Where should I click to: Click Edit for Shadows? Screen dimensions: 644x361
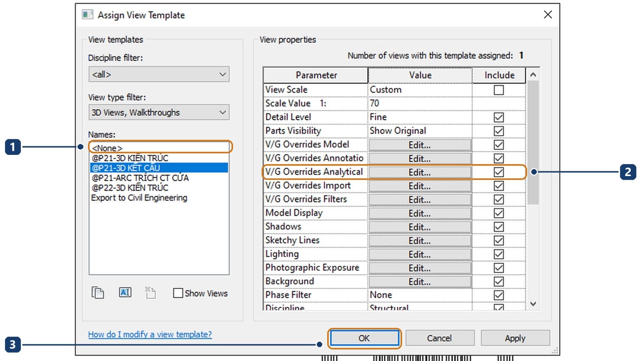pos(420,227)
